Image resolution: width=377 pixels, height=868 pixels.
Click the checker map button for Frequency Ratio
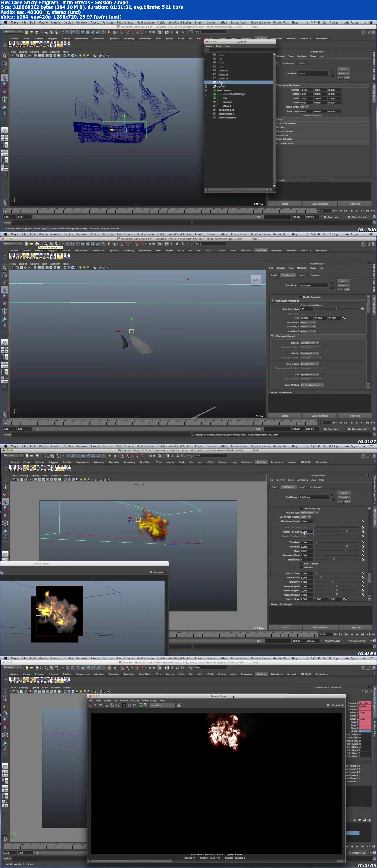tap(363, 555)
